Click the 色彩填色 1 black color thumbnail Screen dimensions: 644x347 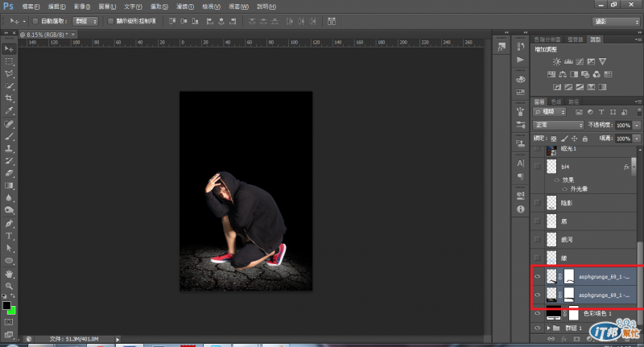coord(553,314)
